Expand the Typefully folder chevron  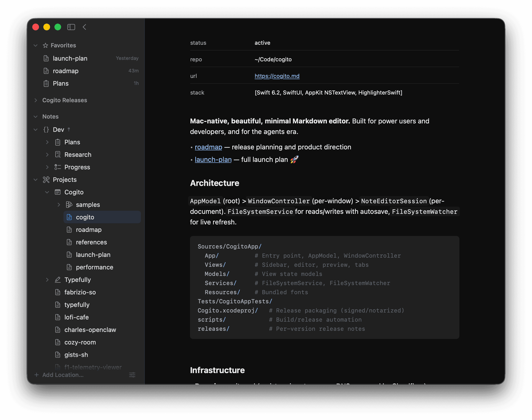pyautogui.click(x=47, y=280)
